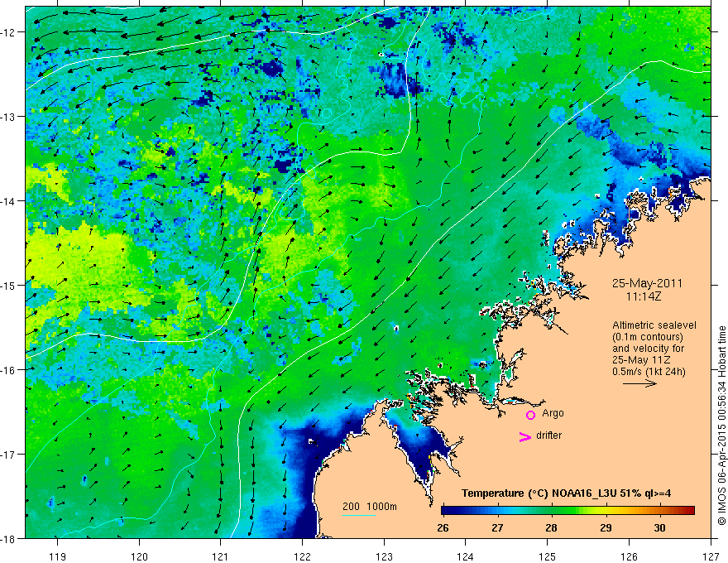The image size is (728, 563).
Task: Click longitude axis label '123'
Action: (x=384, y=556)
